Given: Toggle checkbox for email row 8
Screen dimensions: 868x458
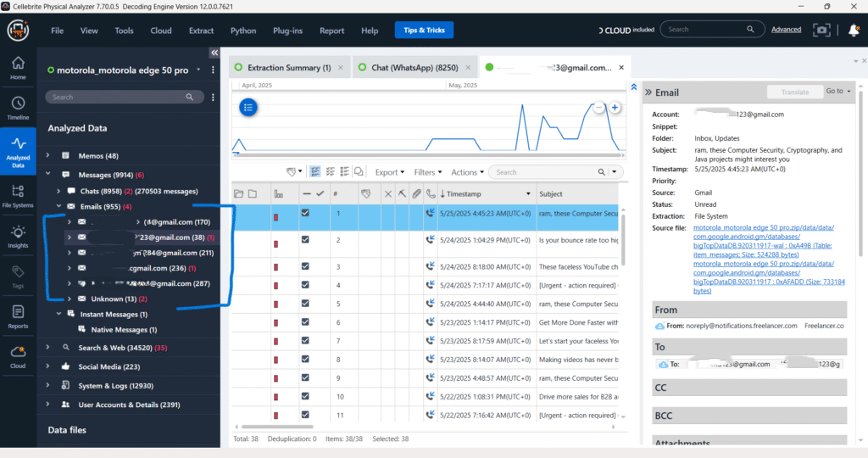Looking at the screenshot, I should (x=305, y=359).
